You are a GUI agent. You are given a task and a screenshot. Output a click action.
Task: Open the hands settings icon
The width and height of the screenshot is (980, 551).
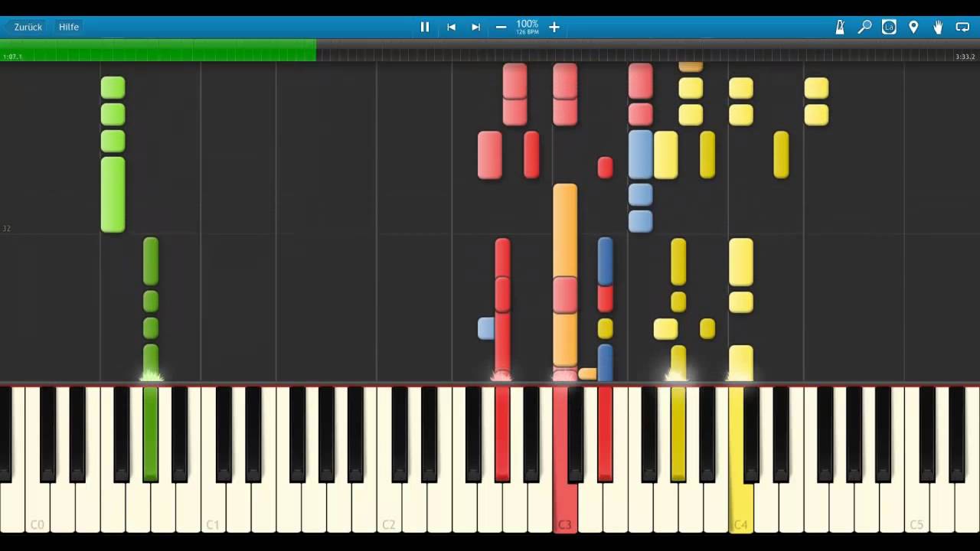point(938,27)
